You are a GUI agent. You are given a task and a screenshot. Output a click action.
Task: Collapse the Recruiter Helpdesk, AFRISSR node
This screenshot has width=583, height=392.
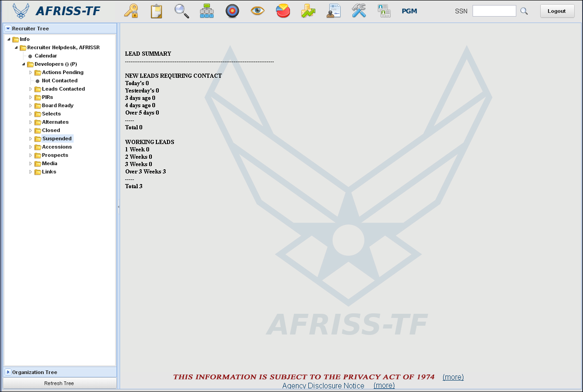16,47
